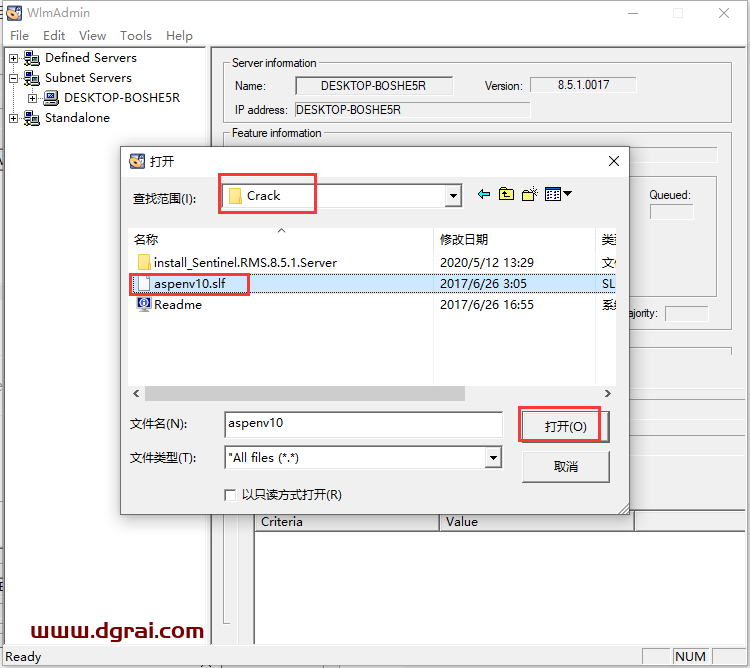Click the horizontal scrollbar in file list
This screenshot has height=668, width=750.
(x=300, y=394)
